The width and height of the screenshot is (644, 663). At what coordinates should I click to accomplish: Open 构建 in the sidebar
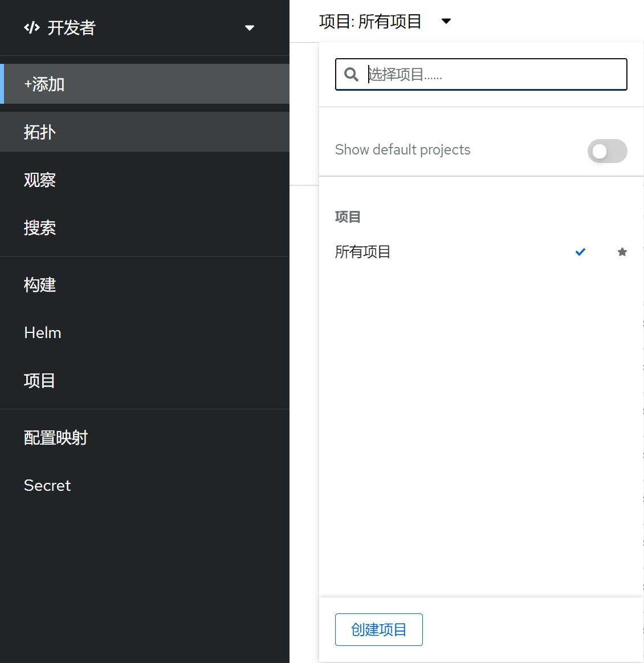[x=40, y=284]
